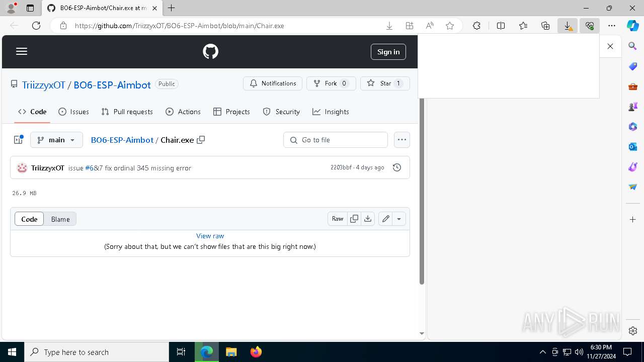The width and height of the screenshot is (644, 362).
Task: Open the sidebar Tools briefcase icon
Action: tap(633, 86)
